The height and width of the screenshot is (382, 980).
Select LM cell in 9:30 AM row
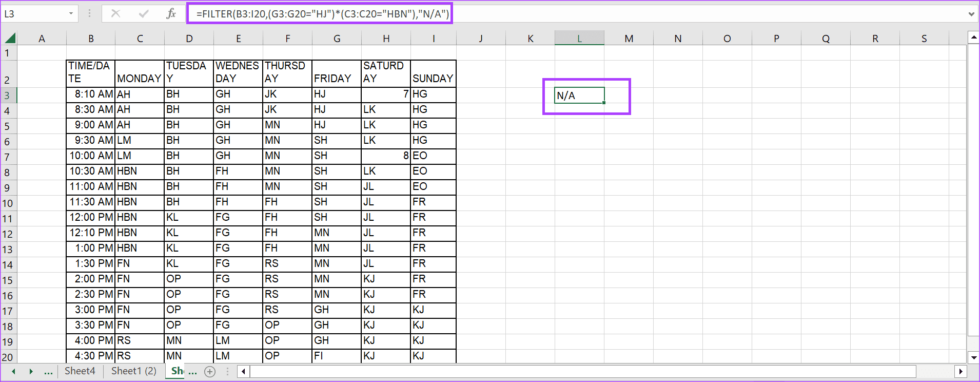point(140,141)
